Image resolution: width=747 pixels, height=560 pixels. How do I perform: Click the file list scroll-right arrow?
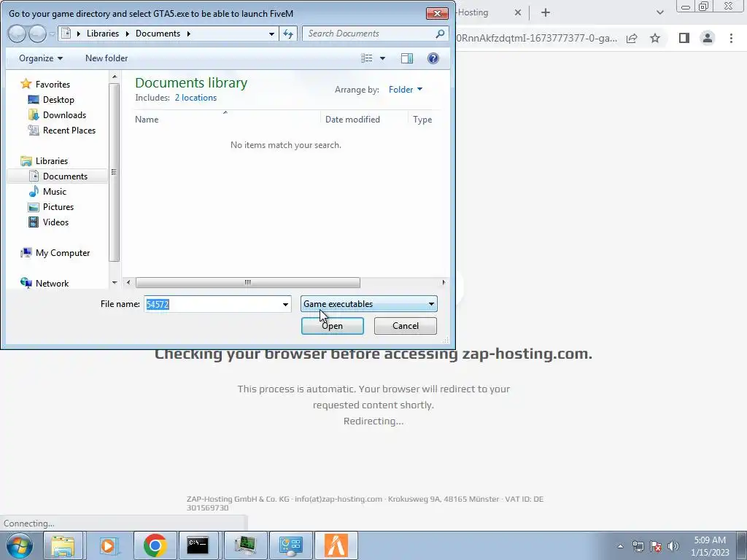(x=444, y=282)
